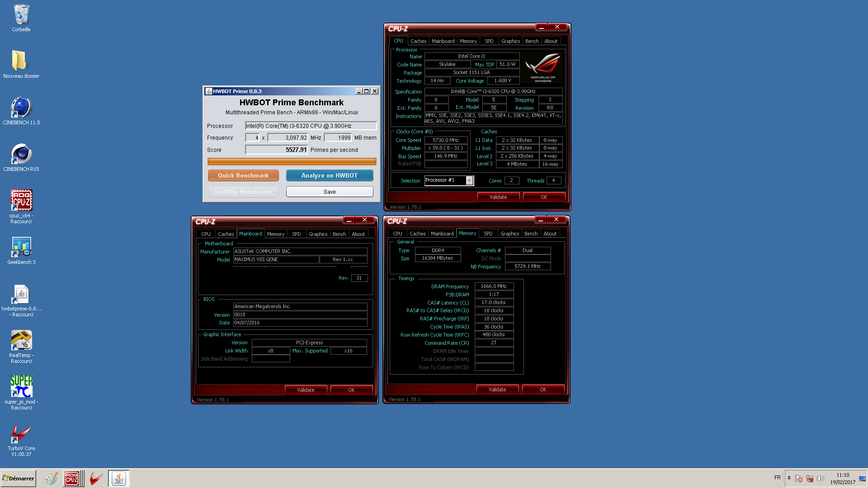Viewport: 868px width, 488px height.
Task: Switch to CPU tab in Mainboard CPU-Z window
Action: [x=206, y=234]
